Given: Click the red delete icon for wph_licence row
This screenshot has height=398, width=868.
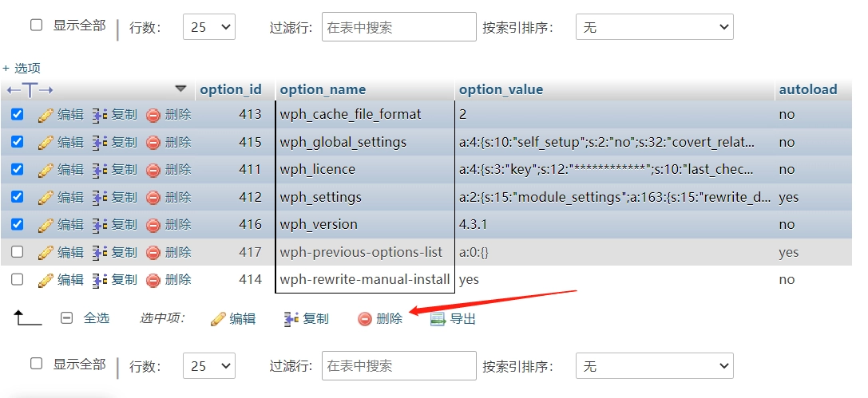Looking at the screenshot, I should point(153,170).
